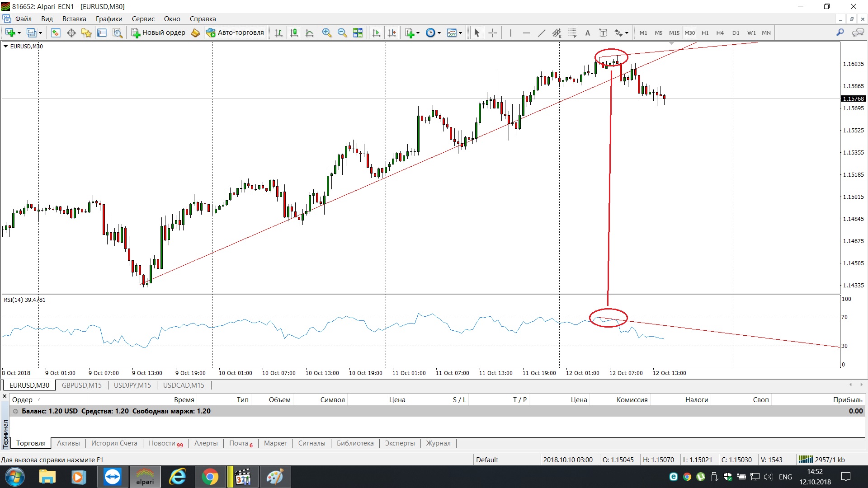
Task: Select the Crosshair tool
Action: [493, 33]
